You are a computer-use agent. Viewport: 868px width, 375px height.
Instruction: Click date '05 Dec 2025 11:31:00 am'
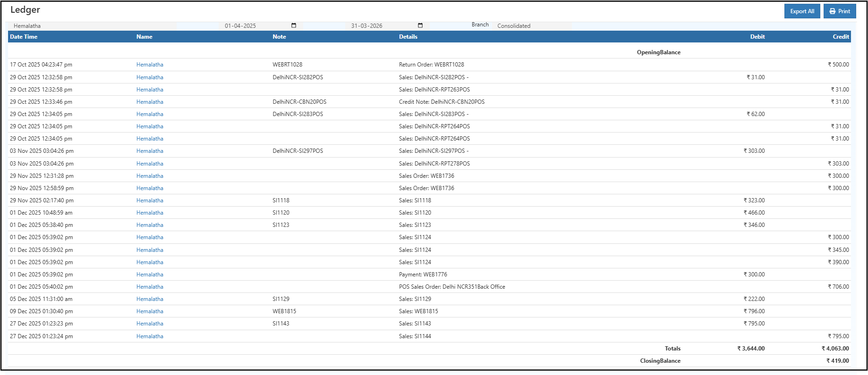[41, 299]
